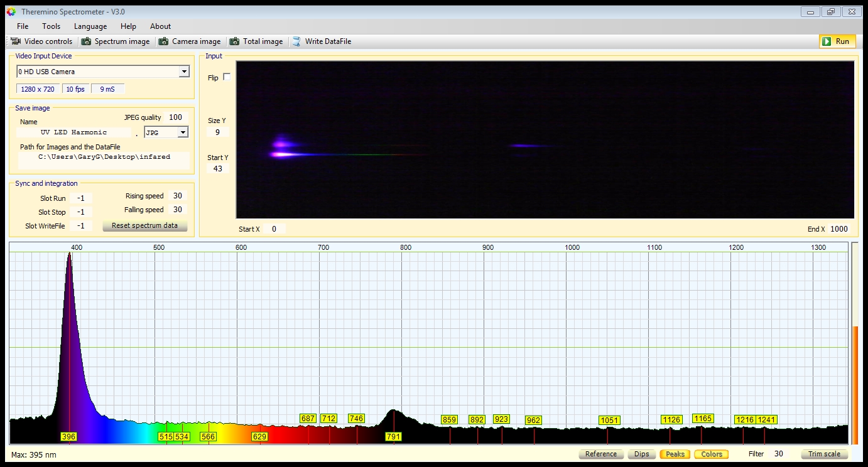Click Write DataFile icon
This screenshot has width=868, height=467.
(296, 41)
